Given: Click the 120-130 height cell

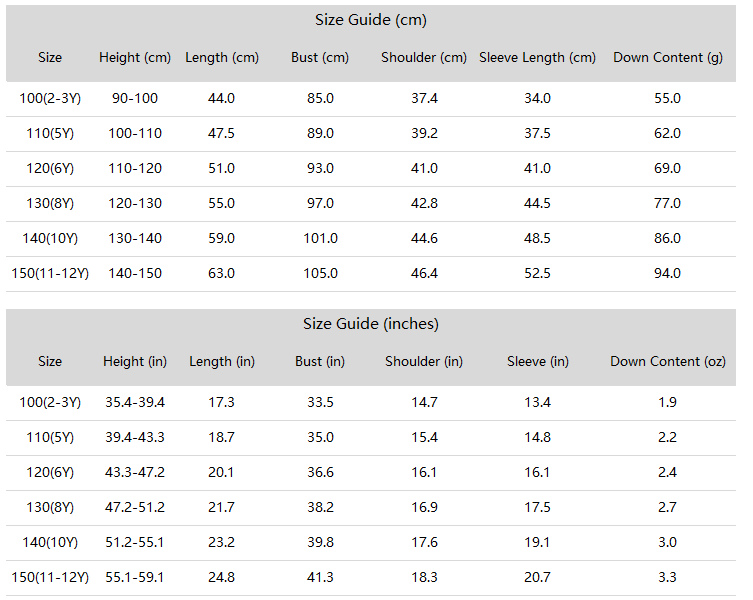Looking at the screenshot, I should click(135, 203).
